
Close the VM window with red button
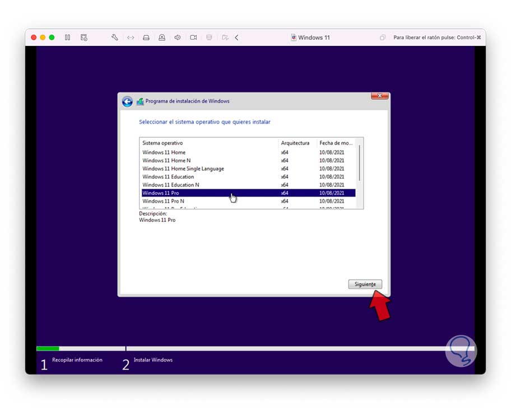34,38
